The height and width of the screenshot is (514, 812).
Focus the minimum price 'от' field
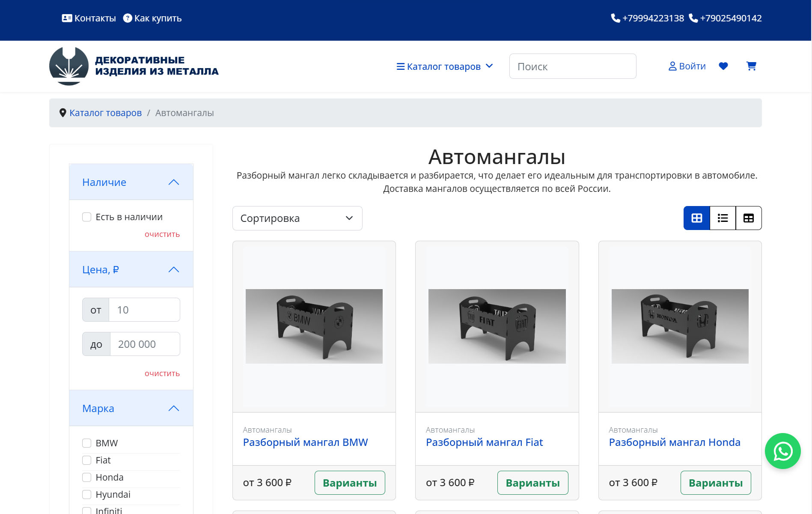(144, 310)
